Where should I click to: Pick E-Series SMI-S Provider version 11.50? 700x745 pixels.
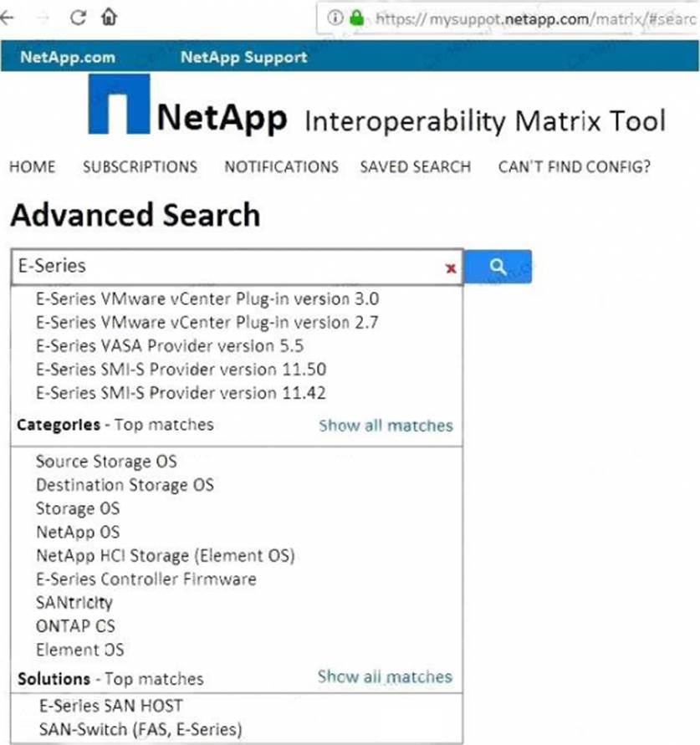(x=181, y=369)
